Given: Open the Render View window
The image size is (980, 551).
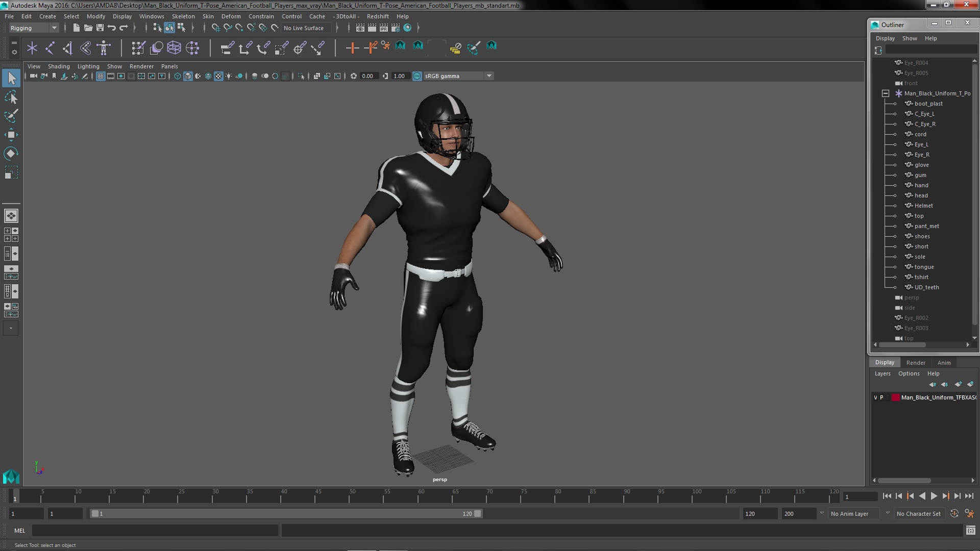Looking at the screenshot, I should [x=360, y=28].
